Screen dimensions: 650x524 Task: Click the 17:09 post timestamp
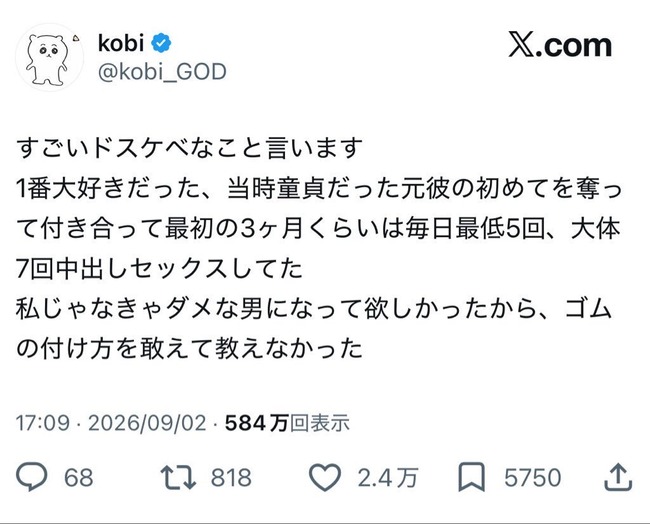[x=43, y=423]
